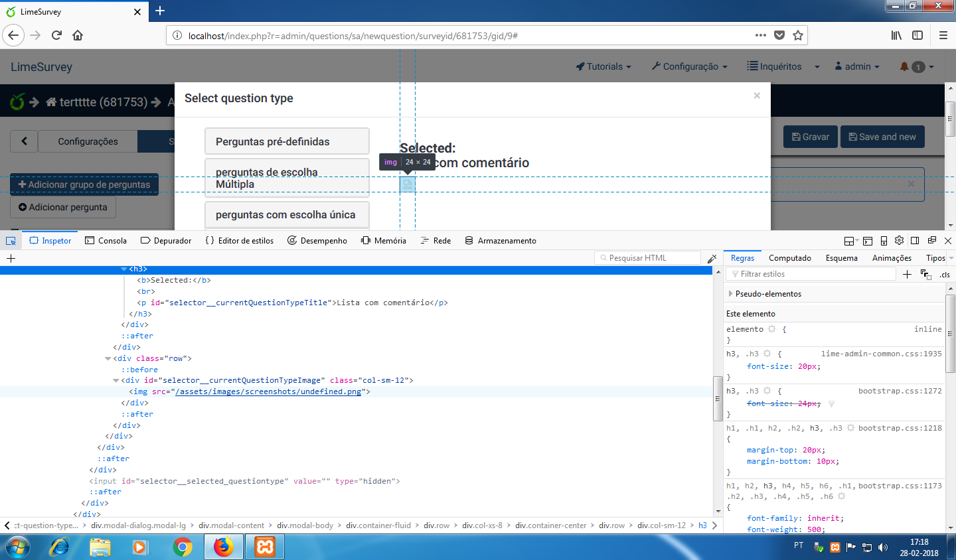Open developer tools settings gear
This screenshot has width=956, height=560.
[x=899, y=241]
